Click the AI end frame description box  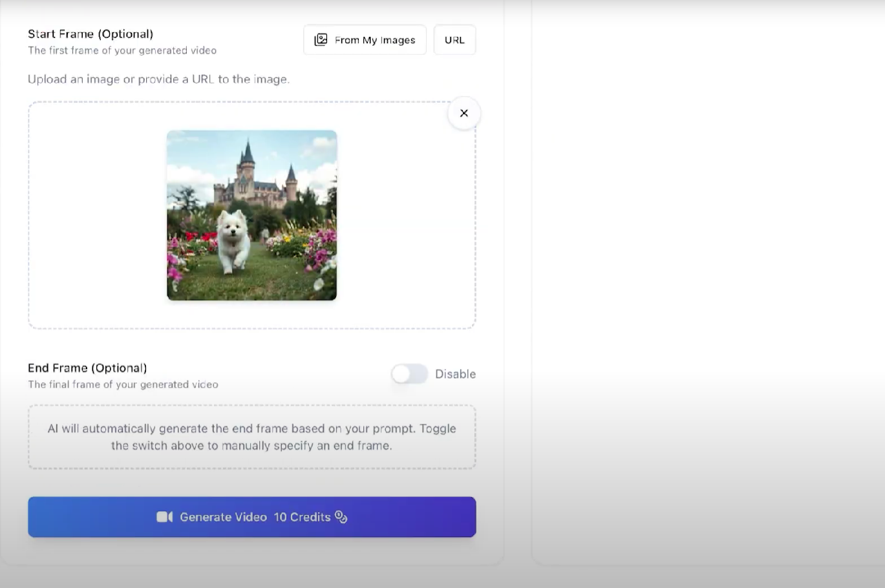251,436
